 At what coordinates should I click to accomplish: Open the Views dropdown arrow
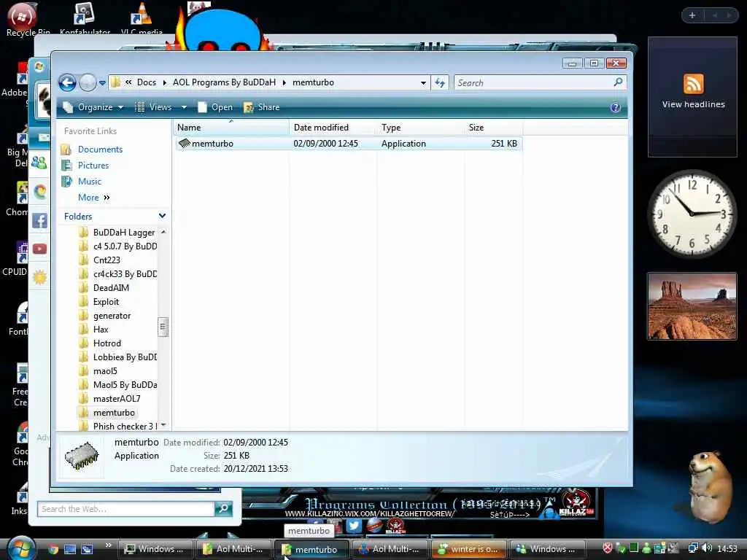(184, 108)
